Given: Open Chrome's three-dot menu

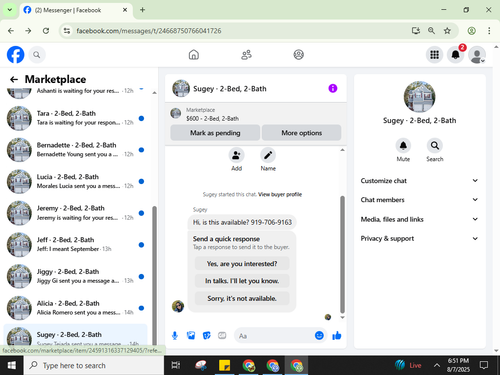Looking at the screenshot, I should [489, 31].
